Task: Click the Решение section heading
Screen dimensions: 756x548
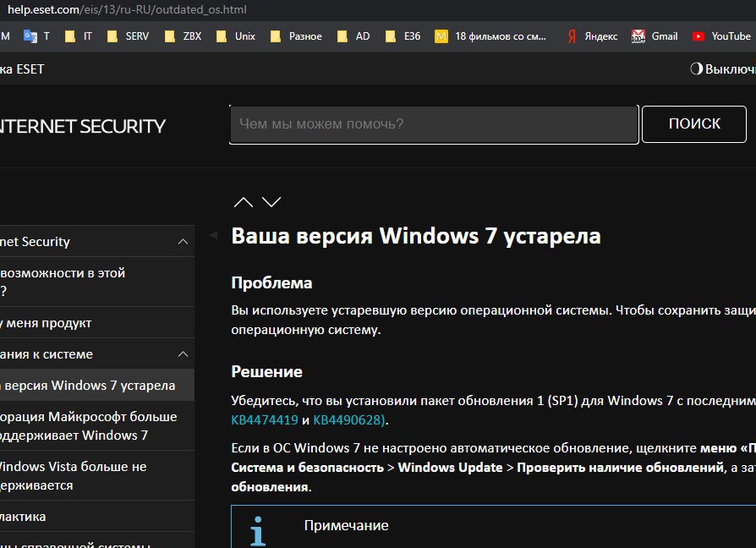Action: pos(266,371)
